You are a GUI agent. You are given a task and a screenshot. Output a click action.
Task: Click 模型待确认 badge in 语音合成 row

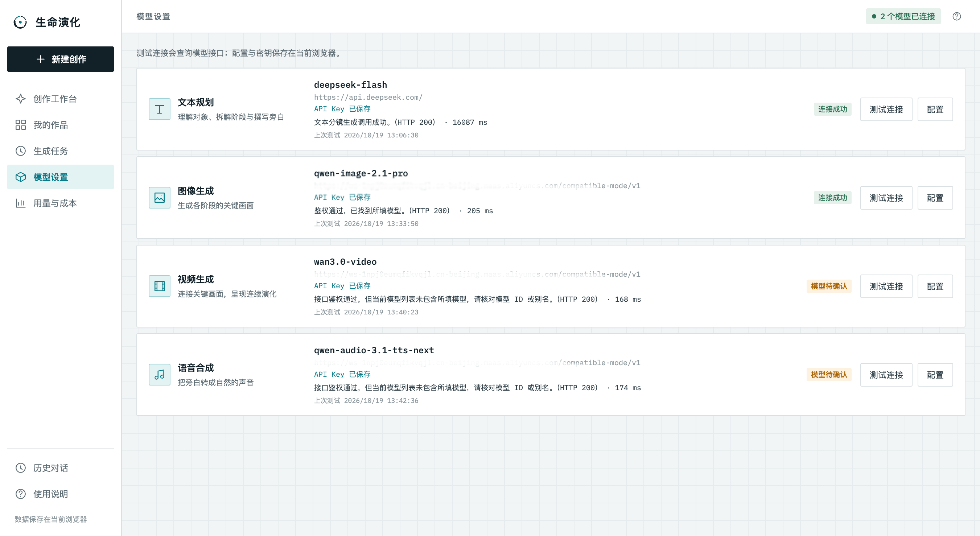[829, 375]
